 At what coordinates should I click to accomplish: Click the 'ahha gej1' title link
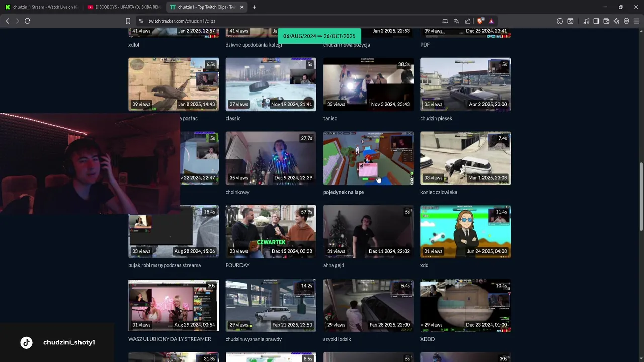coord(334,265)
